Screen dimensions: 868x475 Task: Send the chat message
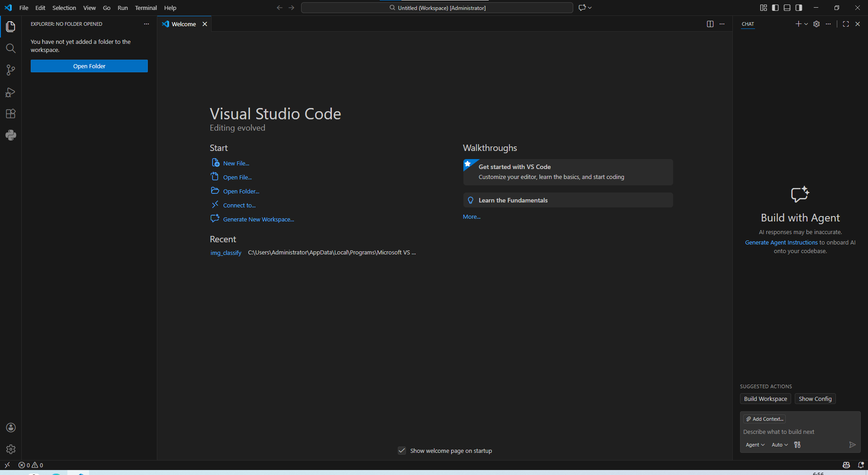[852, 445]
